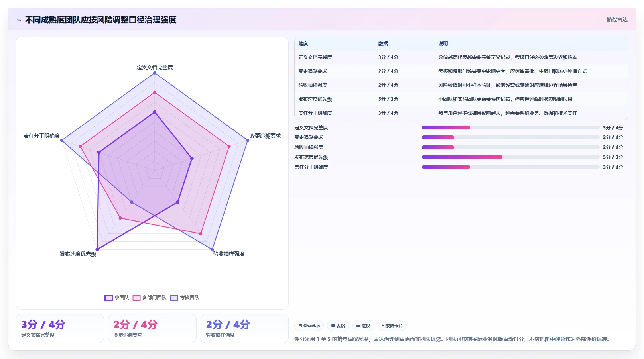Click 考核团队 outer point on 变更追溯要求 axis
The width and height of the screenshot is (644, 359).
(x=248, y=140)
